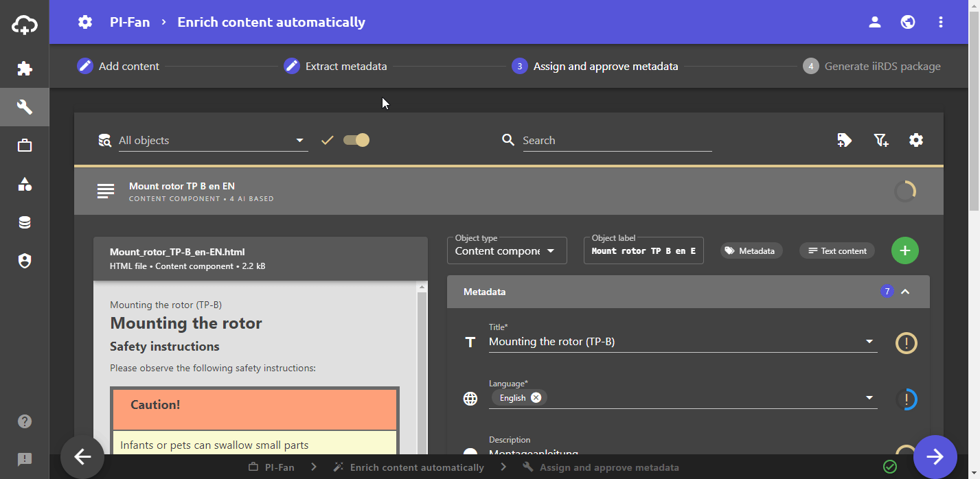Image resolution: width=980 pixels, height=479 pixels.
Task: Select Assign and approve metadata step
Action: point(595,67)
